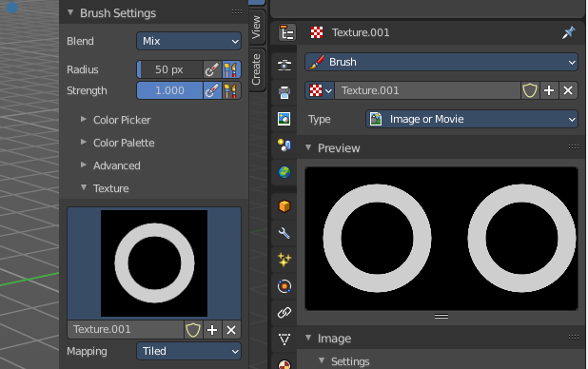
Task: Toggle radius pressure sensitivity icon
Action: [212, 69]
